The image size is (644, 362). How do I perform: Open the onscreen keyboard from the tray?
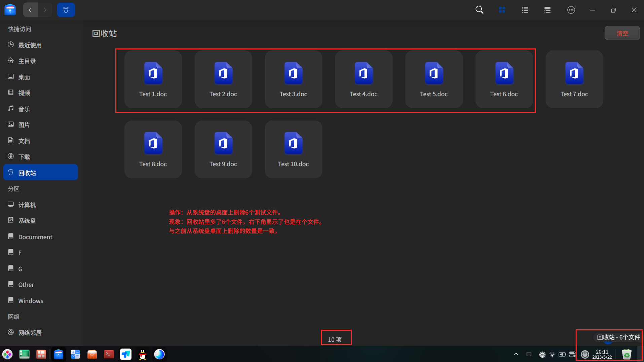point(529,354)
